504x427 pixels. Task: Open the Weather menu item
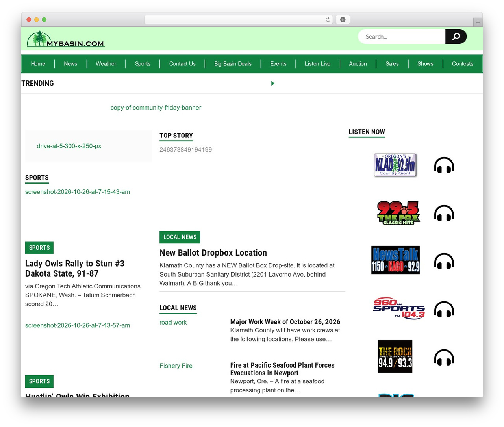(106, 64)
